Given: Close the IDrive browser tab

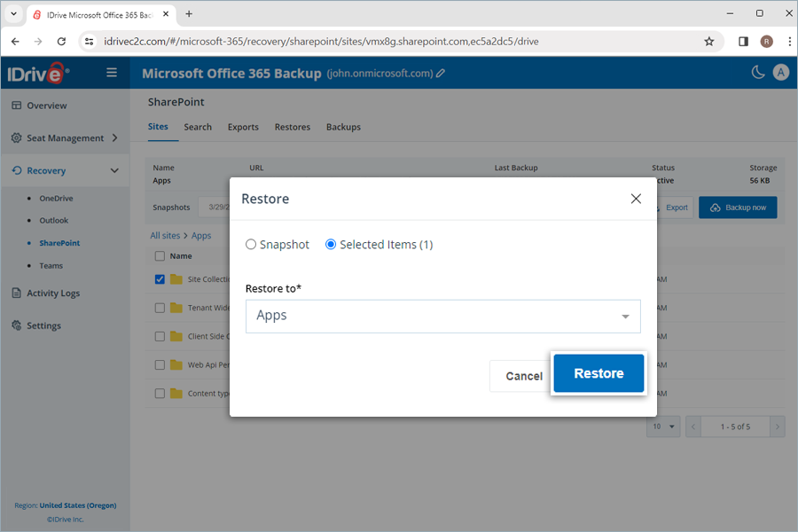Looking at the screenshot, I should tap(166, 14).
